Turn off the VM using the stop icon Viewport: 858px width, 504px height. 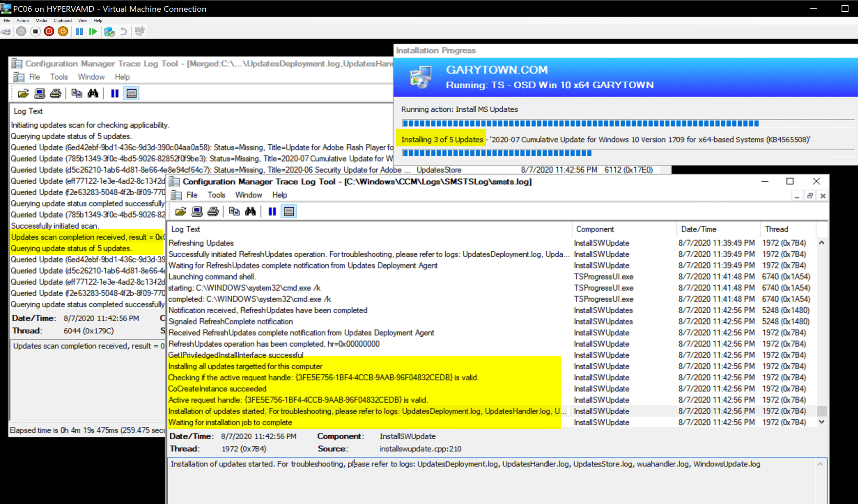(35, 32)
